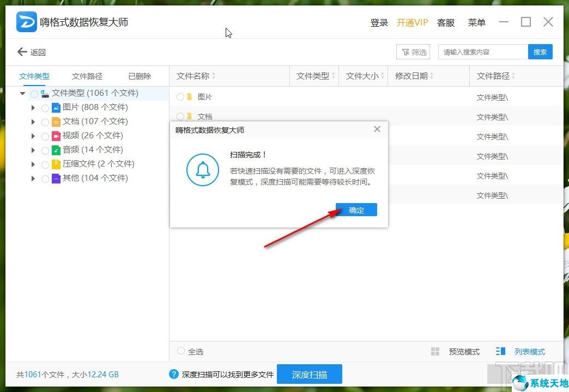Click the 音频 audio category icon

pyautogui.click(x=56, y=150)
